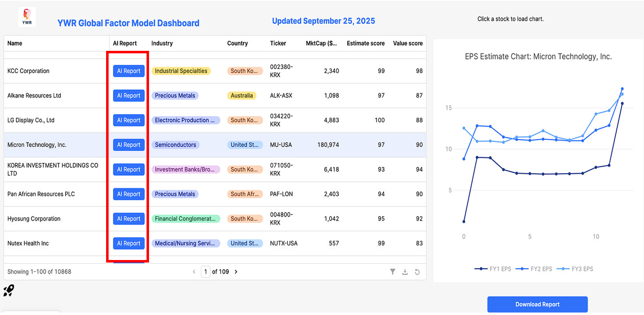
Task: Open AI Report for Micron Technology, Inc.
Action: pos(129,145)
